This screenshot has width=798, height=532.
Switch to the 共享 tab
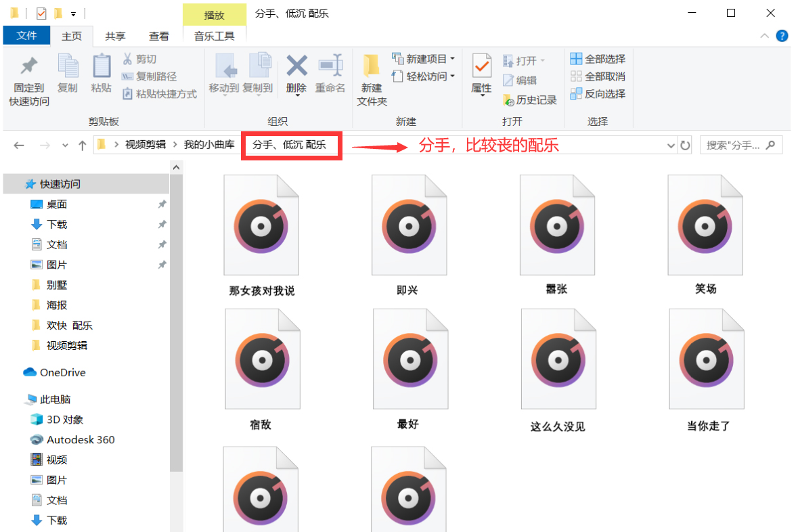pyautogui.click(x=115, y=36)
